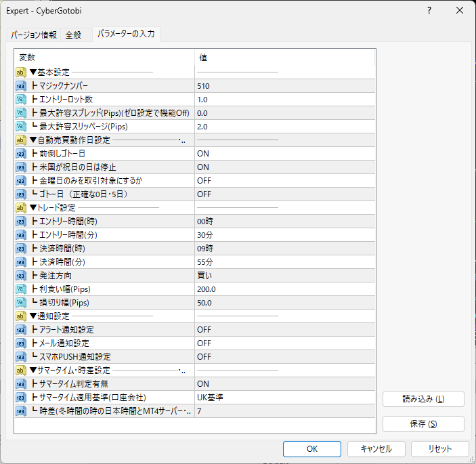The width and height of the screenshot is (476, 464).
Task: Toggle スマホPUSH通知設定 OFF value
Action: pos(285,357)
